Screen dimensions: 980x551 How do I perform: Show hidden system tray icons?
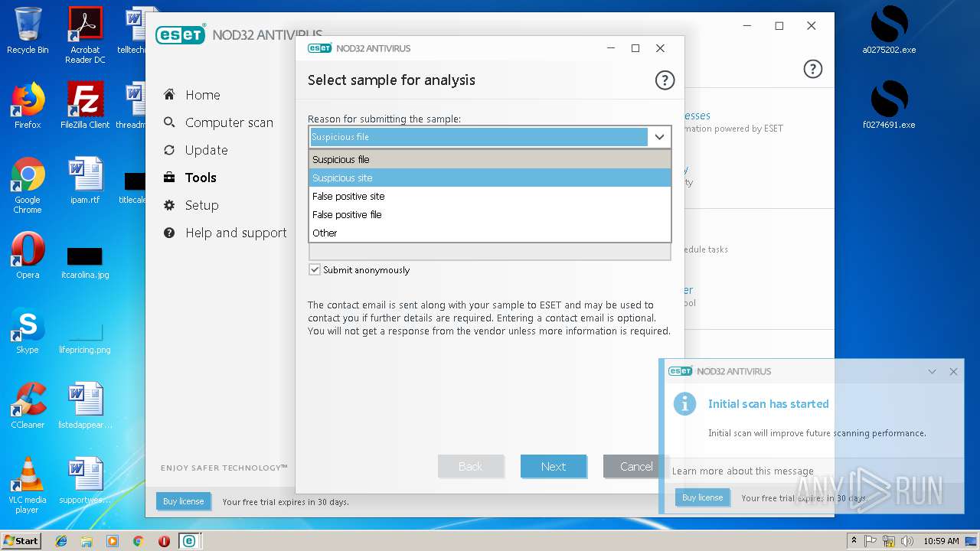854,541
